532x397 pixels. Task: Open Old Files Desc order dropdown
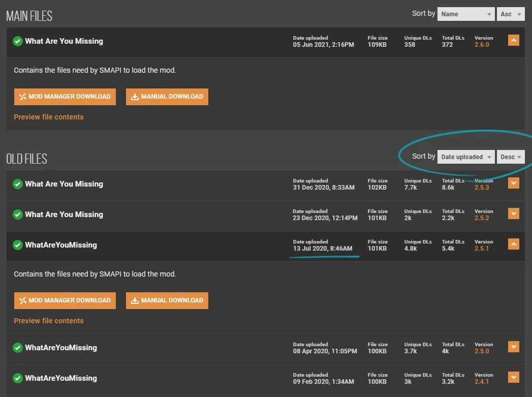tap(511, 157)
